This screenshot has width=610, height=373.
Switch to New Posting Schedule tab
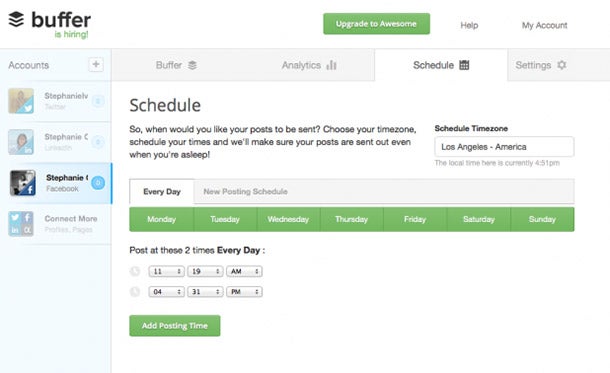(245, 191)
